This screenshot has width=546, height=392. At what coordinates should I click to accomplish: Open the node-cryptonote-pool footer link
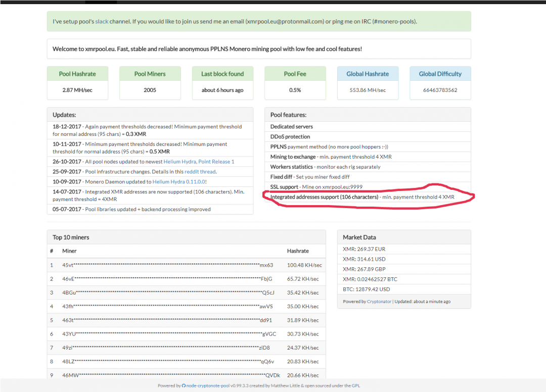[x=208, y=385]
